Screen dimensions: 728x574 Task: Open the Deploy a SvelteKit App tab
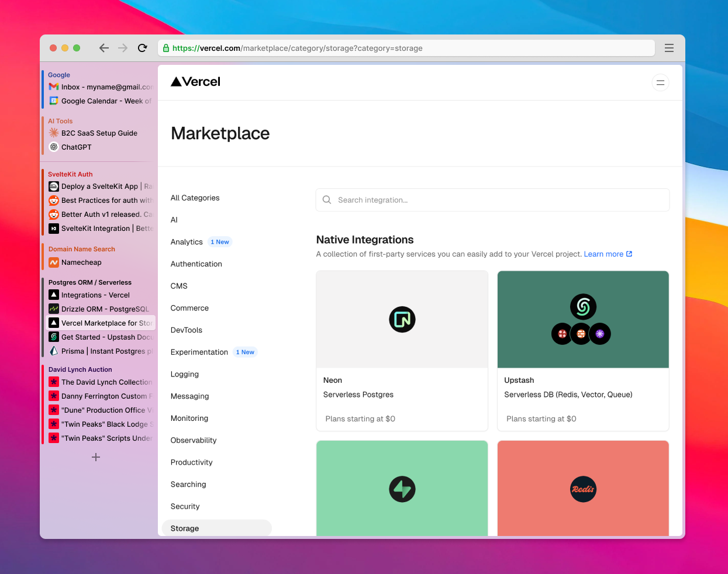[x=101, y=186]
